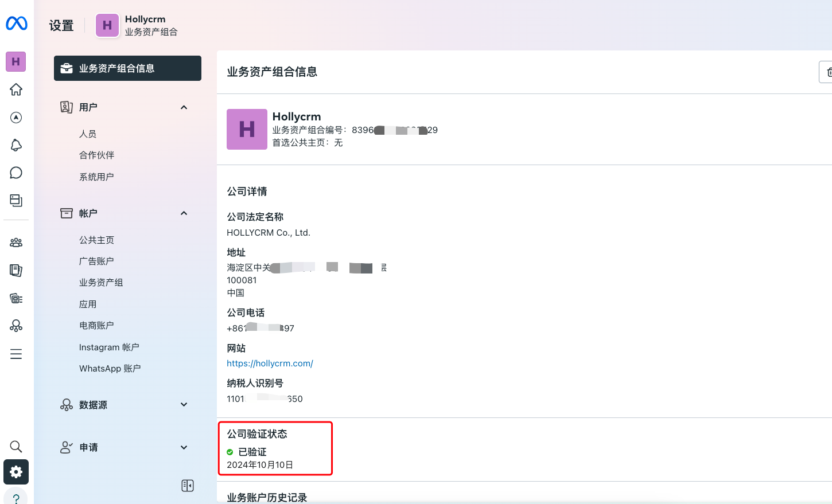Screen dimensions: 832x504
Task: Open the help question mark icon
Action: click(x=16, y=497)
